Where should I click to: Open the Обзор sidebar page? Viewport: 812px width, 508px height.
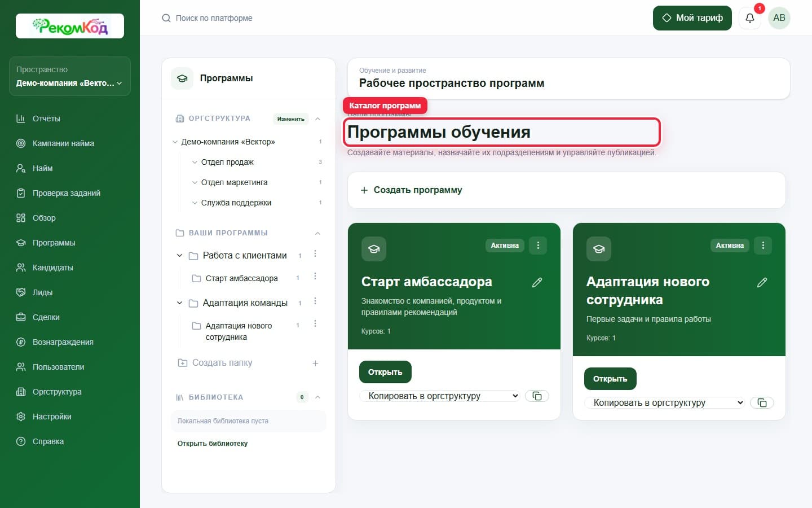point(44,218)
